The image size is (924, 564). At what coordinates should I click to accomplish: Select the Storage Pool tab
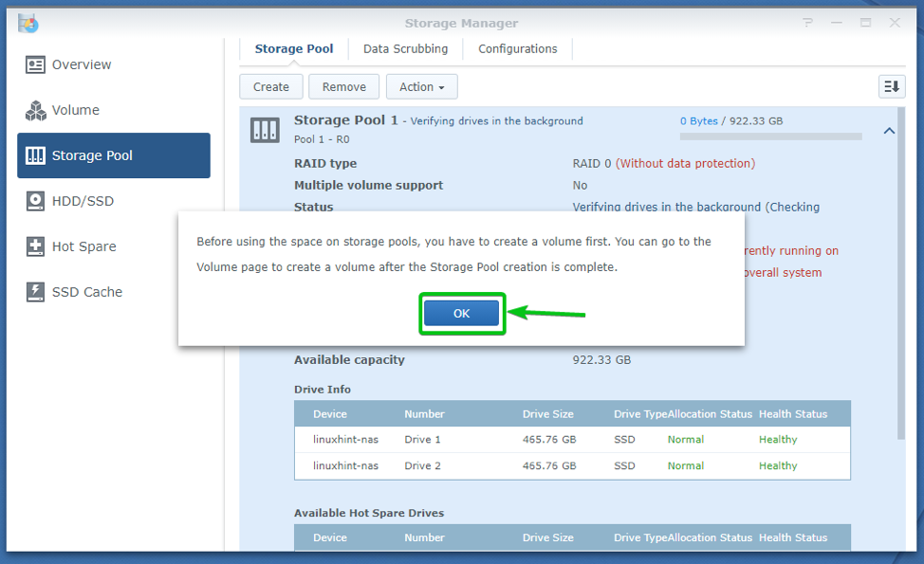click(293, 48)
